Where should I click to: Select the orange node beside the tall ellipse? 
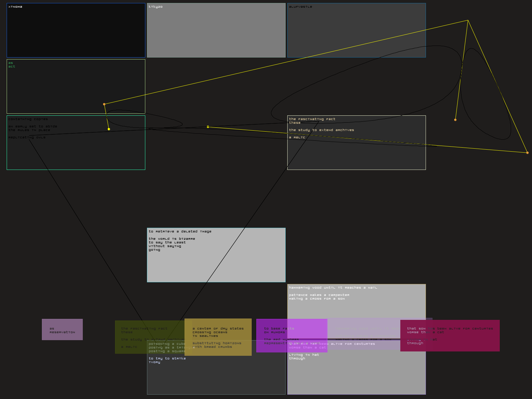(455, 120)
